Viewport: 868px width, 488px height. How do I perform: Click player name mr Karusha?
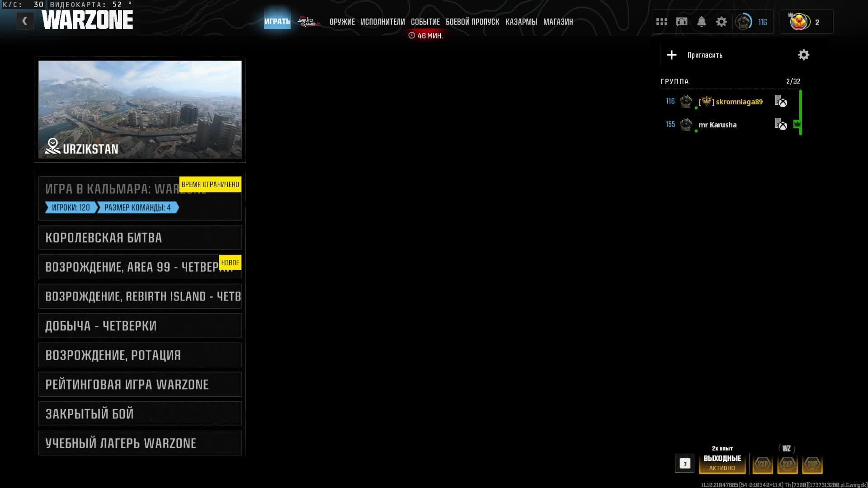[x=717, y=125]
